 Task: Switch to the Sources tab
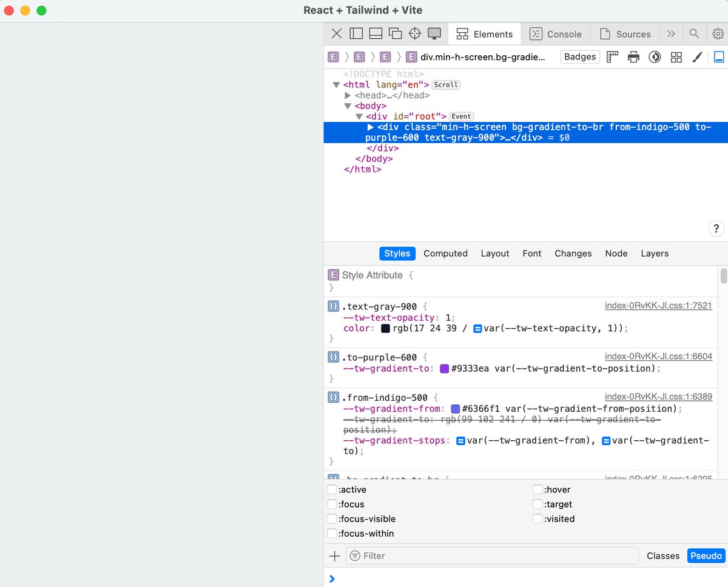pyautogui.click(x=625, y=34)
